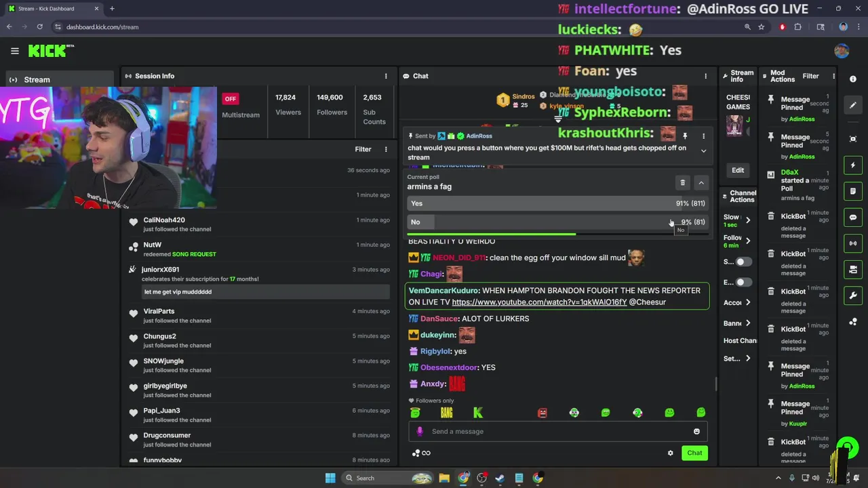Screen dimensions: 868x488
Task: Open the YouTube link in chat message
Action: (x=539, y=302)
